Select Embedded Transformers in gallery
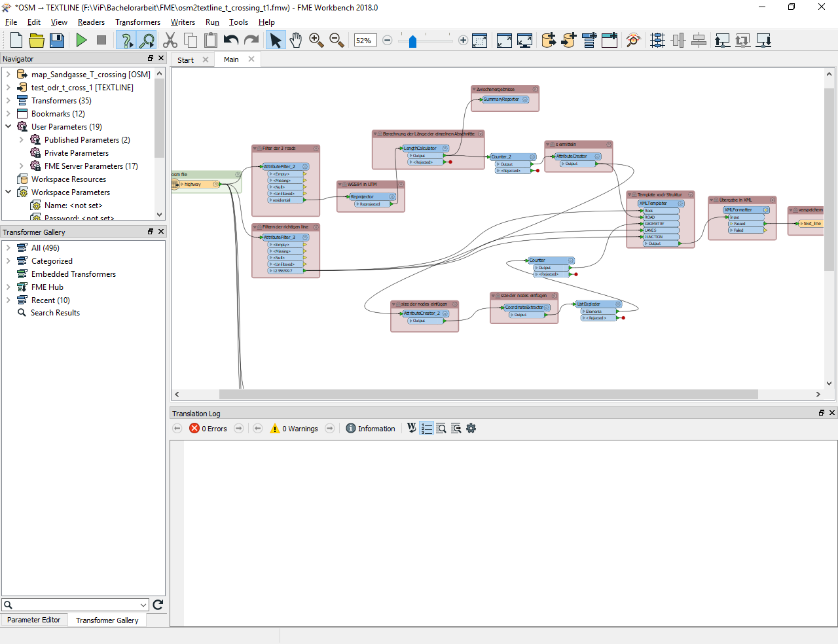Viewport: 838px width, 644px height. point(73,274)
